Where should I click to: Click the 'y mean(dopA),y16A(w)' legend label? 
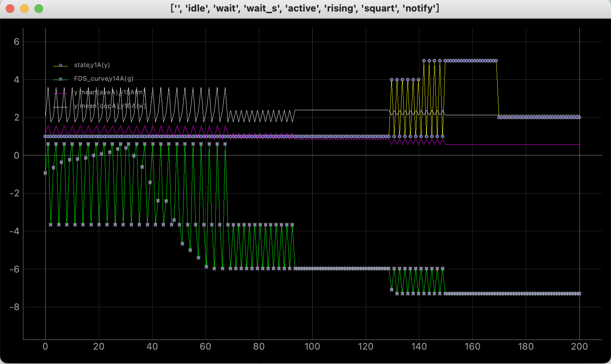[110, 106]
